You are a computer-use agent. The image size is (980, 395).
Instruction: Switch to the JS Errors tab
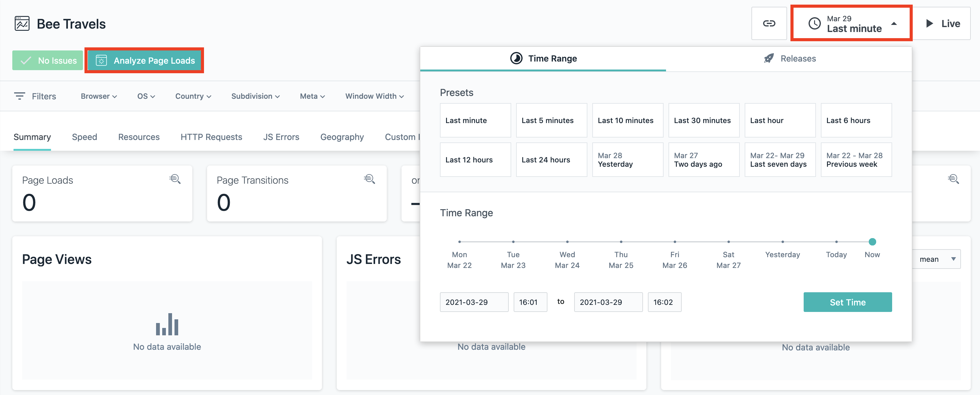pyautogui.click(x=281, y=137)
